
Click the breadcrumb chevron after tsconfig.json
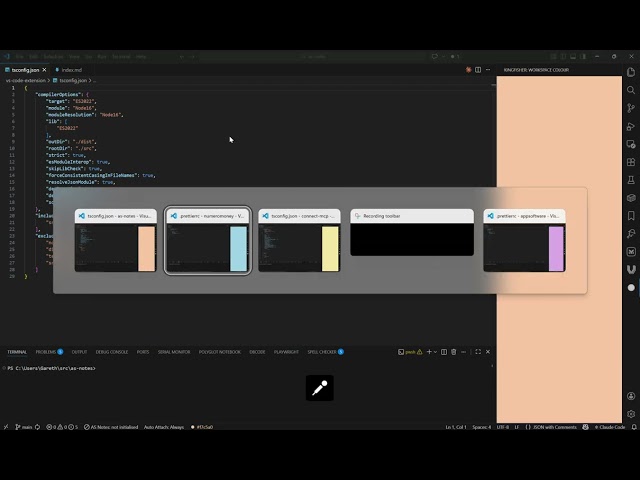point(90,80)
